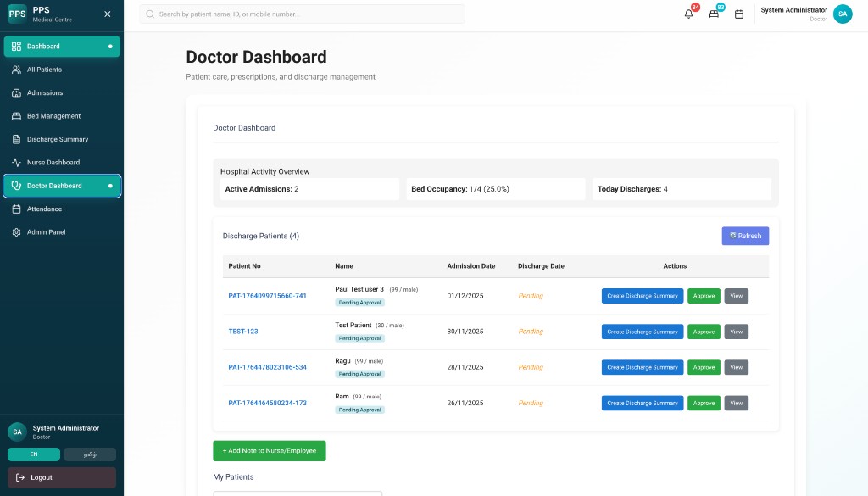Viewport: 868px width, 496px height.
Task: Open the notifications bell icon
Action: click(688, 14)
